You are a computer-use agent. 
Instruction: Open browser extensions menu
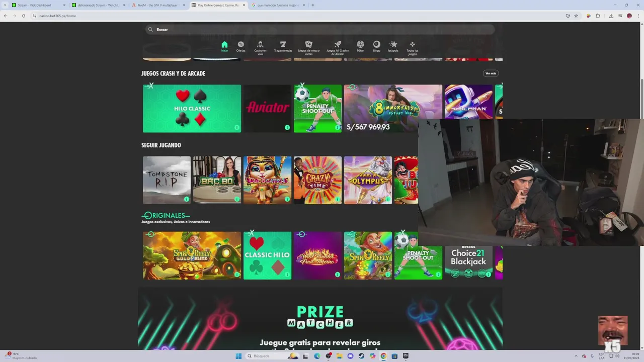pos(598,16)
